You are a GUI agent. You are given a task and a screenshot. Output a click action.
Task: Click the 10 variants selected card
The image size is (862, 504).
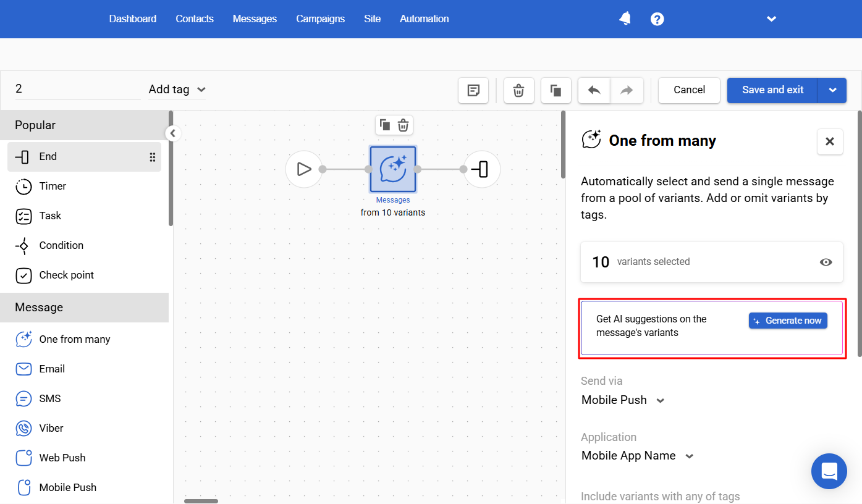pyautogui.click(x=712, y=262)
